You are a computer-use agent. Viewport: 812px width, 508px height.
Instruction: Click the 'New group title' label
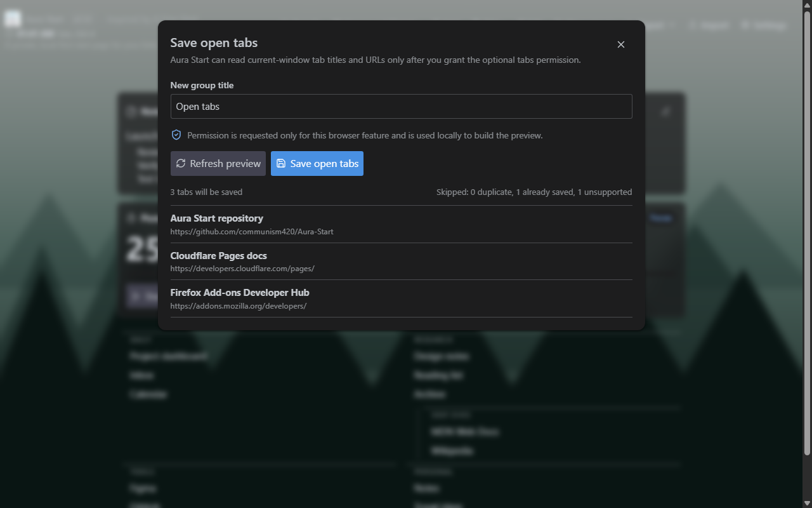(202, 85)
